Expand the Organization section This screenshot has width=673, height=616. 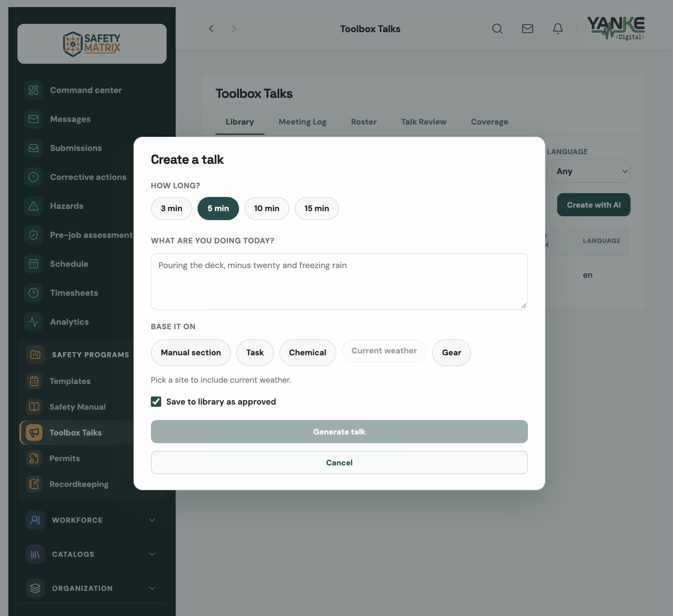click(92, 588)
